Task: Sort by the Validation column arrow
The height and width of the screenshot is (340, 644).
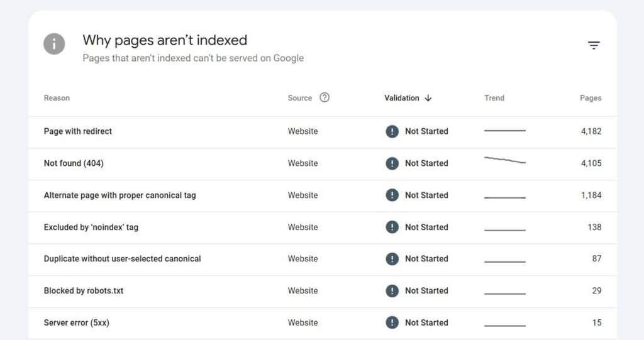Action: 428,98
